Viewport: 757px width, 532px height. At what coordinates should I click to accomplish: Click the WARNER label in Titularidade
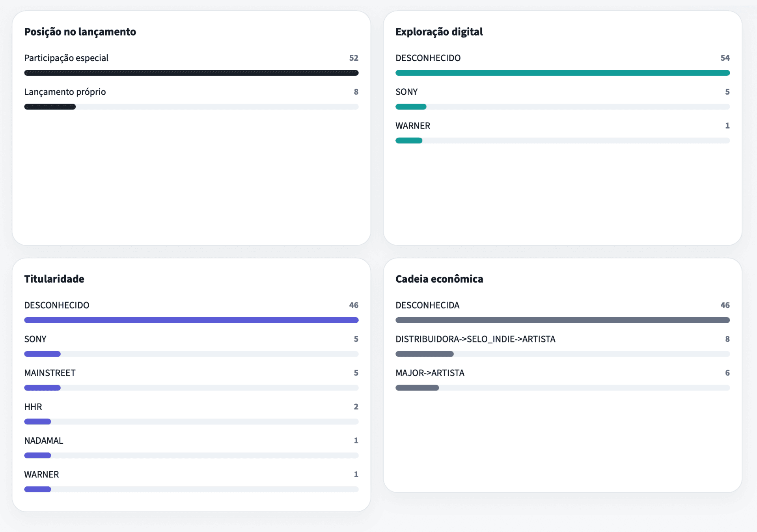tap(41, 474)
